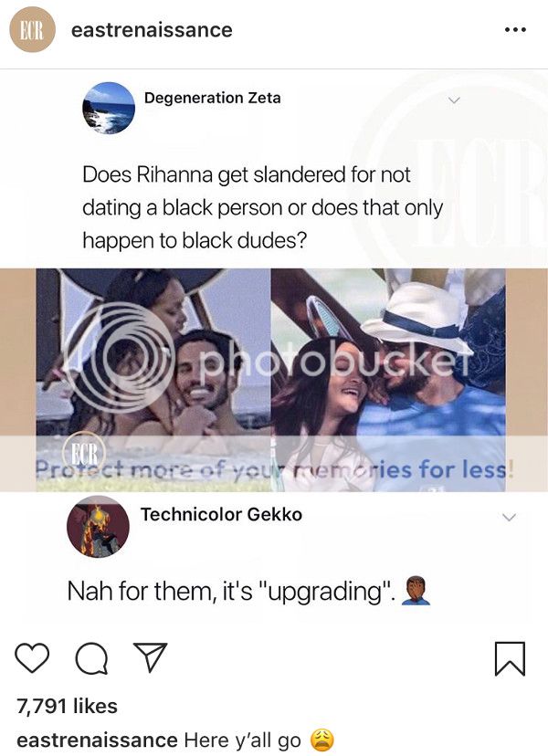Open Technicolor Gekko username link
This screenshot has height=756, width=548.
click(x=221, y=514)
